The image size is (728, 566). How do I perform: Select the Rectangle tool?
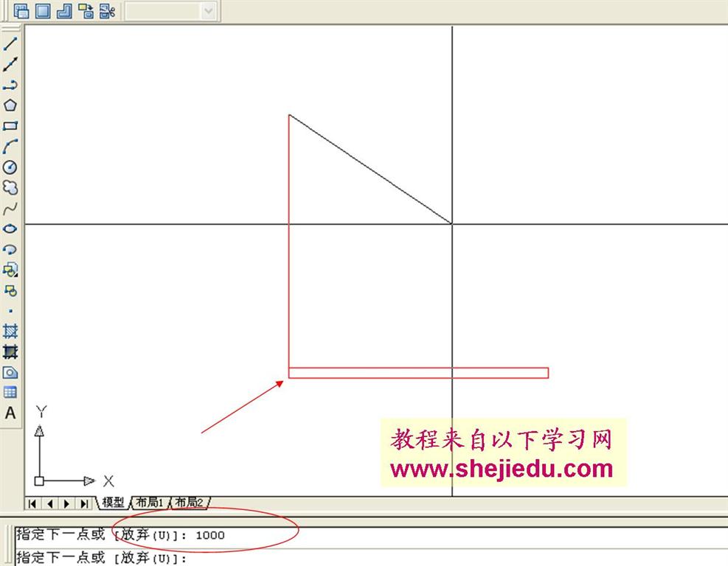click(10, 126)
